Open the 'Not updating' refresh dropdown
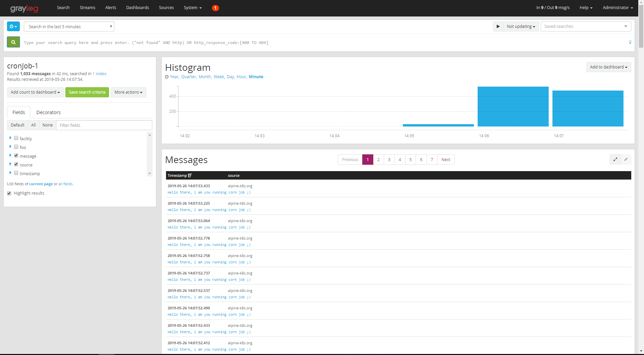644x355 pixels. [521, 27]
